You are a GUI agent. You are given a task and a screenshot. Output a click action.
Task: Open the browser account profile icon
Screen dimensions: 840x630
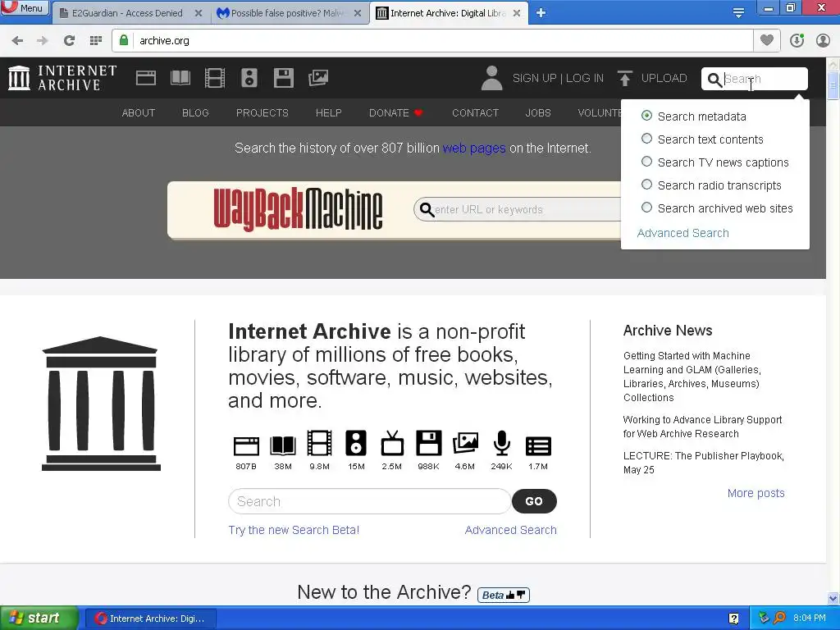823,40
